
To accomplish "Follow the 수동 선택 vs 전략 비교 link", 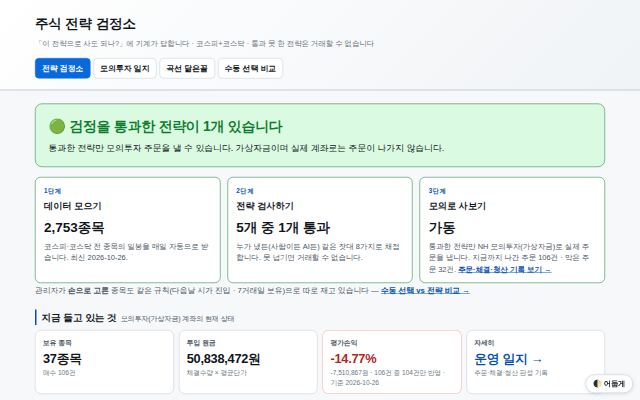I will coord(425,291).
